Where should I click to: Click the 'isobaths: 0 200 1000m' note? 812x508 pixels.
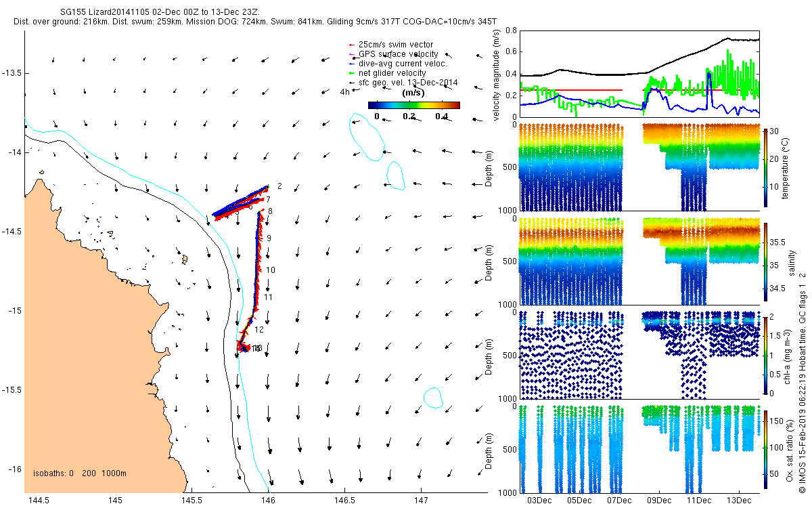pyautogui.click(x=80, y=473)
